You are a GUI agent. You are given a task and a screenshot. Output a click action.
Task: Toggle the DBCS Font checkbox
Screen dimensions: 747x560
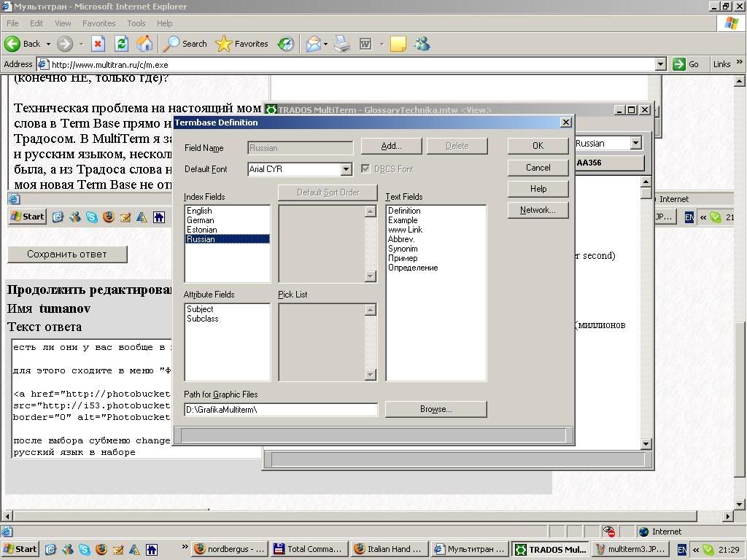pos(365,168)
